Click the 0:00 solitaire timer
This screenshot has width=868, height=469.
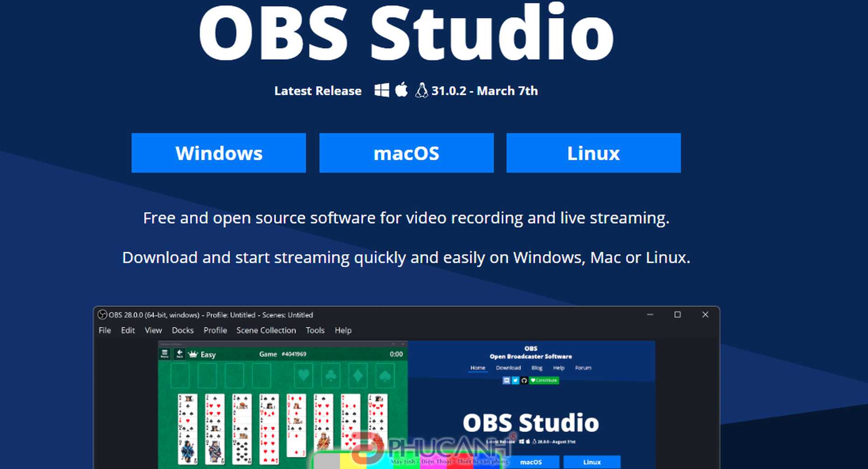click(396, 354)
